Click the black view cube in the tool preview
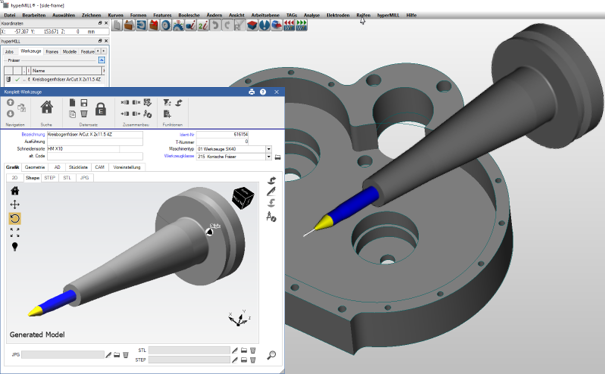Viewport: 605px width, 374px height. (243, 197)
